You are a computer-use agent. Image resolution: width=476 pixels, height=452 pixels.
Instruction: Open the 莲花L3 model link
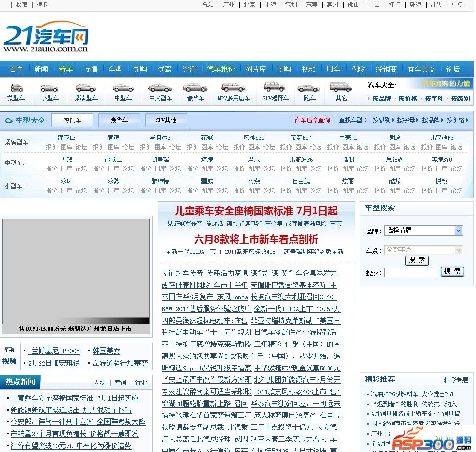(67, 138)
